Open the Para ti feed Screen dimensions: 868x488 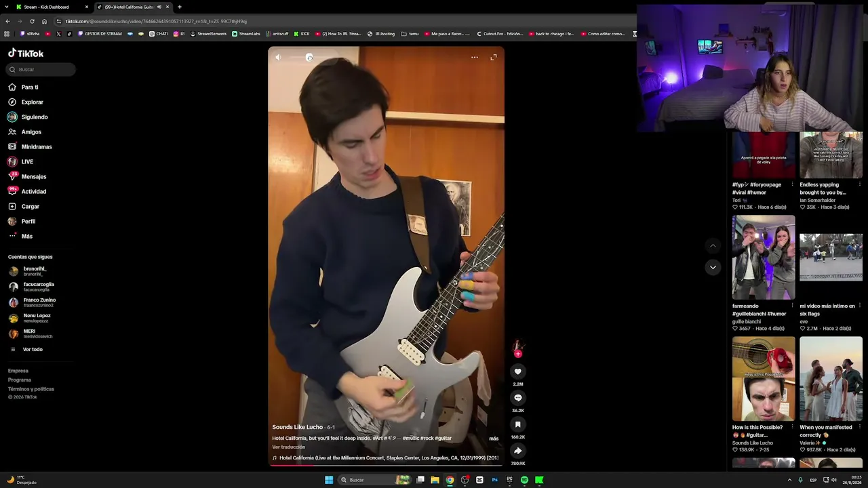[23, 87]
